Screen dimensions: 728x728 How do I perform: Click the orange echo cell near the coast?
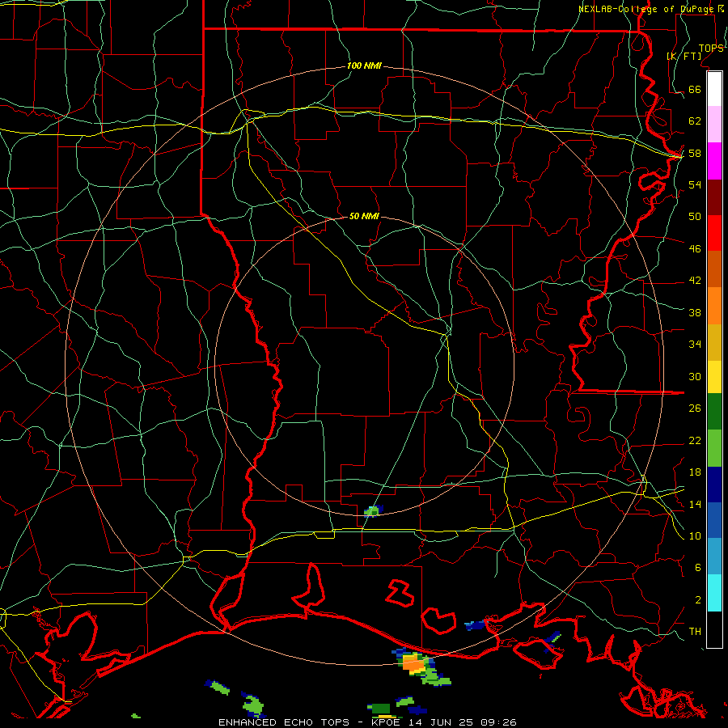[413, 664]
